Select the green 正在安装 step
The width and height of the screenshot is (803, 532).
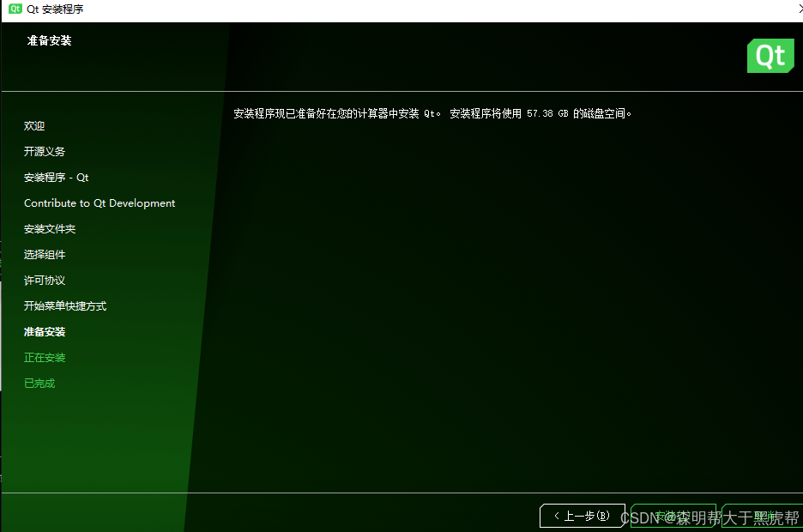[45, 358]
